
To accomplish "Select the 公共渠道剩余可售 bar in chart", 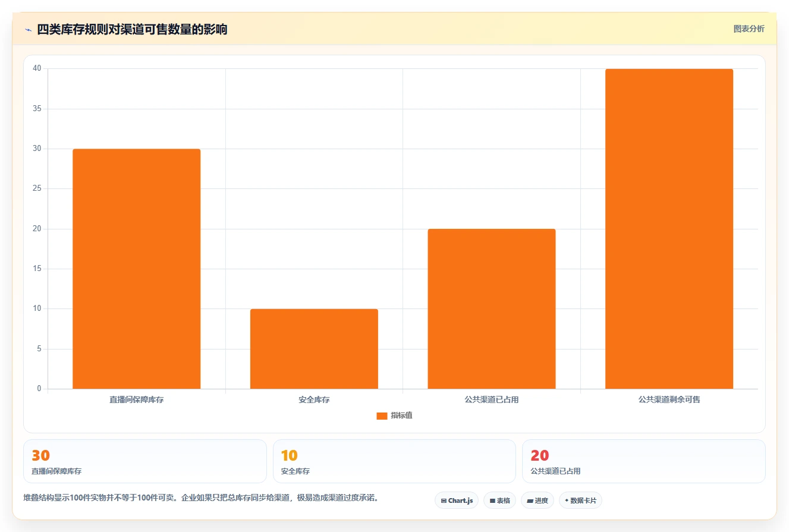I will 669,229.
